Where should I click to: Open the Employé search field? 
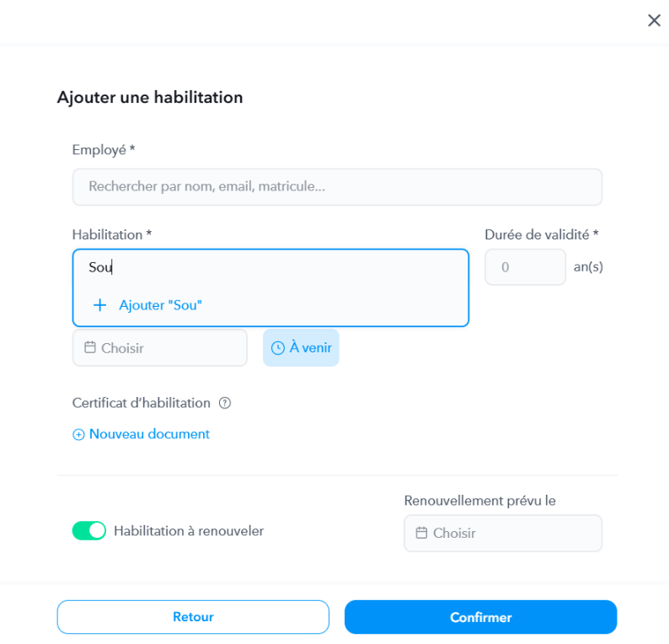[x=337, y=186]
